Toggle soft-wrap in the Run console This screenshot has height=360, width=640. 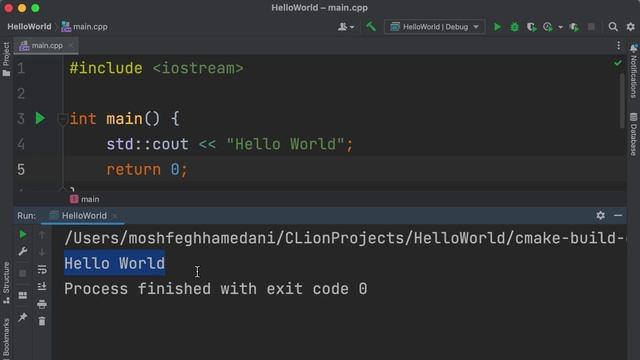tap(42, 269)
